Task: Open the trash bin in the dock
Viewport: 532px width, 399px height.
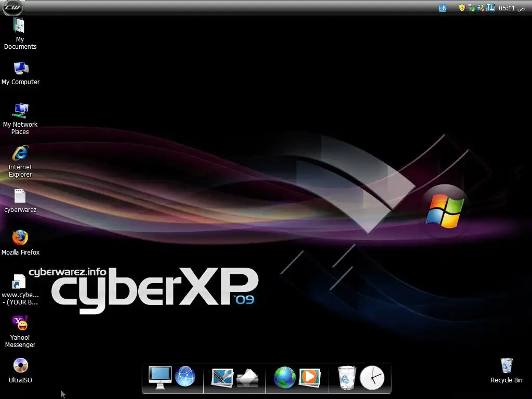Action: coord(347,377)
